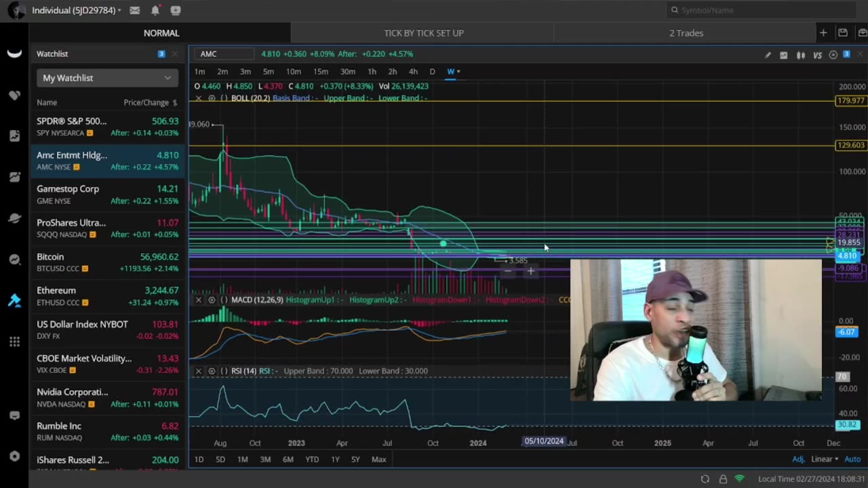The image size is (868, 488).
Task: Click the Symbol/Name search field
Action: pos(761,10)
